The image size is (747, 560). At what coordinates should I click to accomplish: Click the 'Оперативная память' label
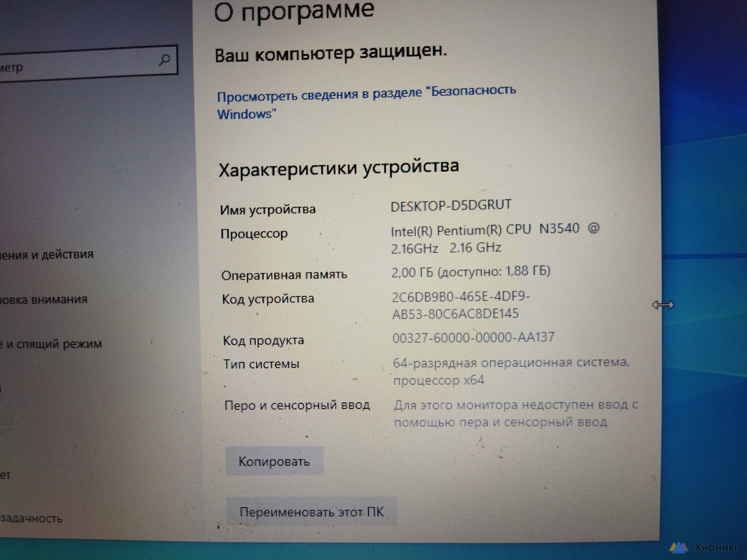click(284, 275)
